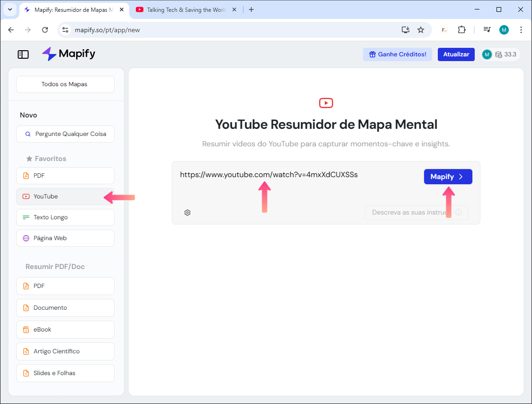
Task: Open the Chrome three-dot menu
Action: (x=521, y=30)
